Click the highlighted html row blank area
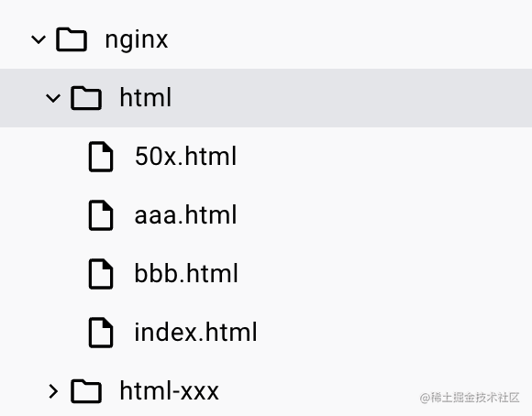Viewport: 532px width, 416px height. 349,98
